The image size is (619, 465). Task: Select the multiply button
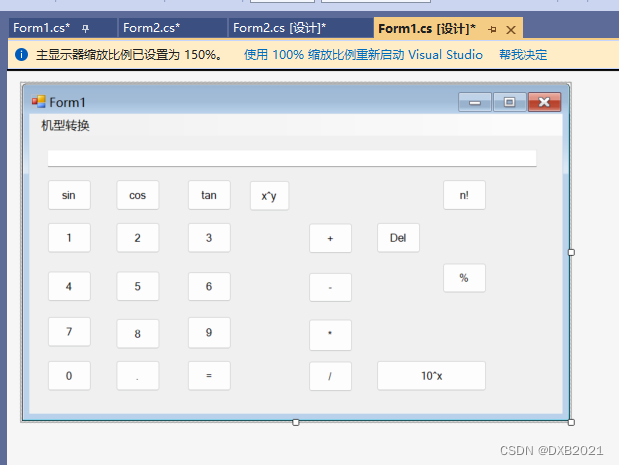coord(330,335)
